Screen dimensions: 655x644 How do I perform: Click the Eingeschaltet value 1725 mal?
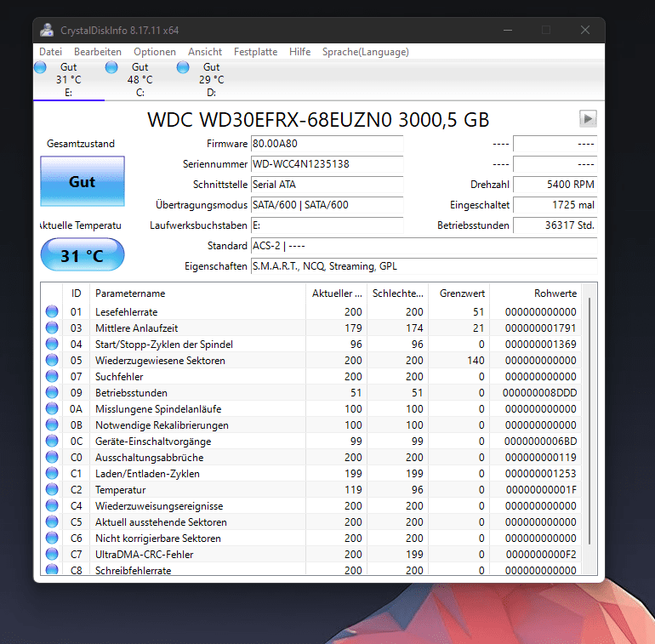point(555,205)
